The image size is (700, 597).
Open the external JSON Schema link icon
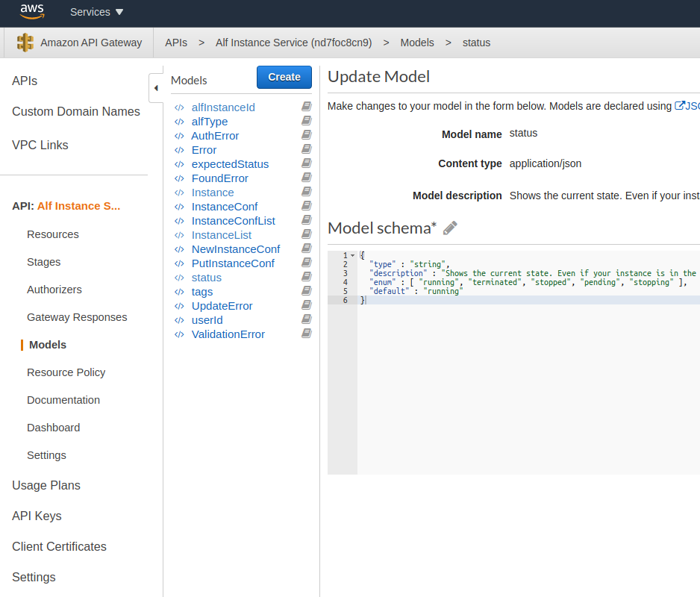click(681, 104)
